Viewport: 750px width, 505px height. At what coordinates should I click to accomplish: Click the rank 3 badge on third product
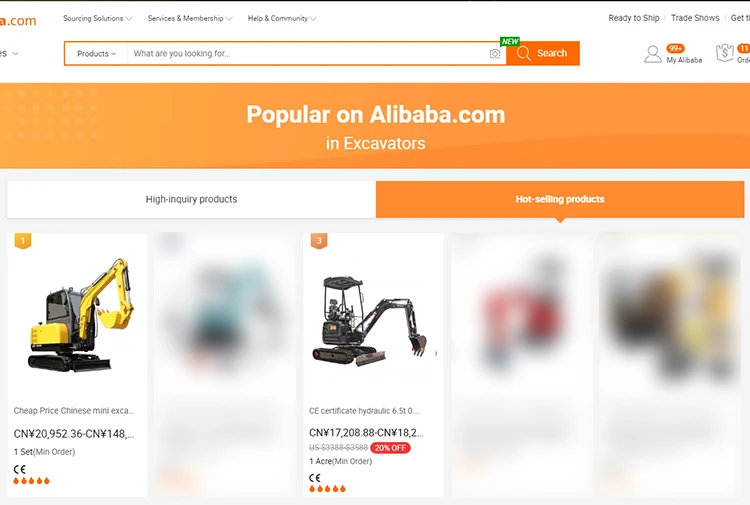tap(319, 241)
